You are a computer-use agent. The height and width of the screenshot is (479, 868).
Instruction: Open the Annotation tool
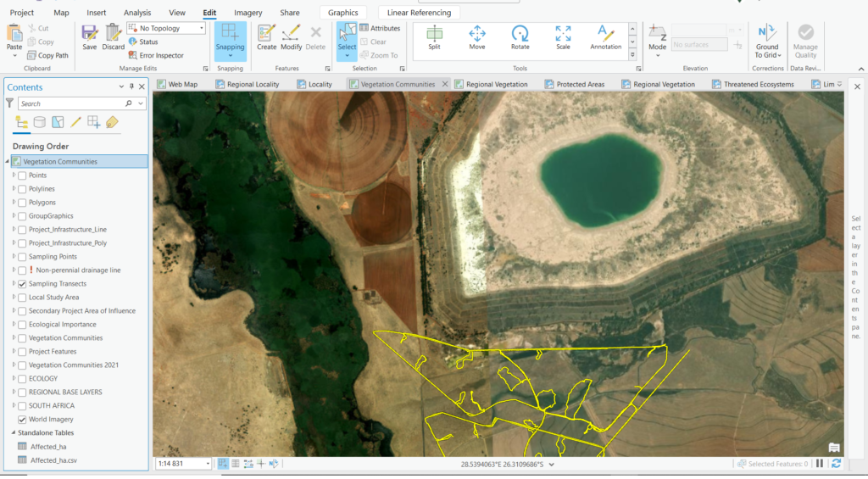[605, 36]
